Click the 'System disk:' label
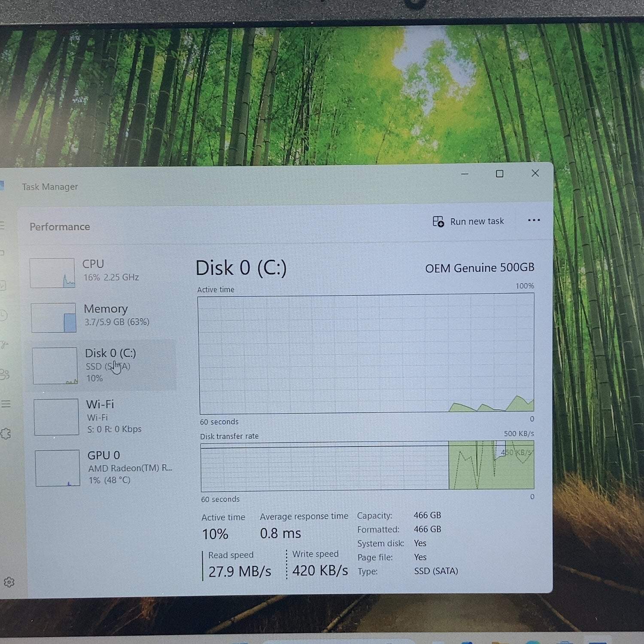This screenshot has width=644, height=644. click(x=380, y=544)
